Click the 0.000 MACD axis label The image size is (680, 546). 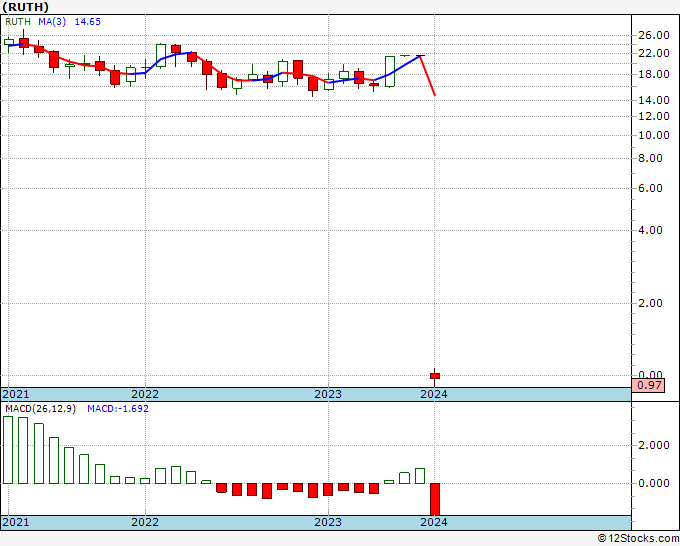[654, 483]
